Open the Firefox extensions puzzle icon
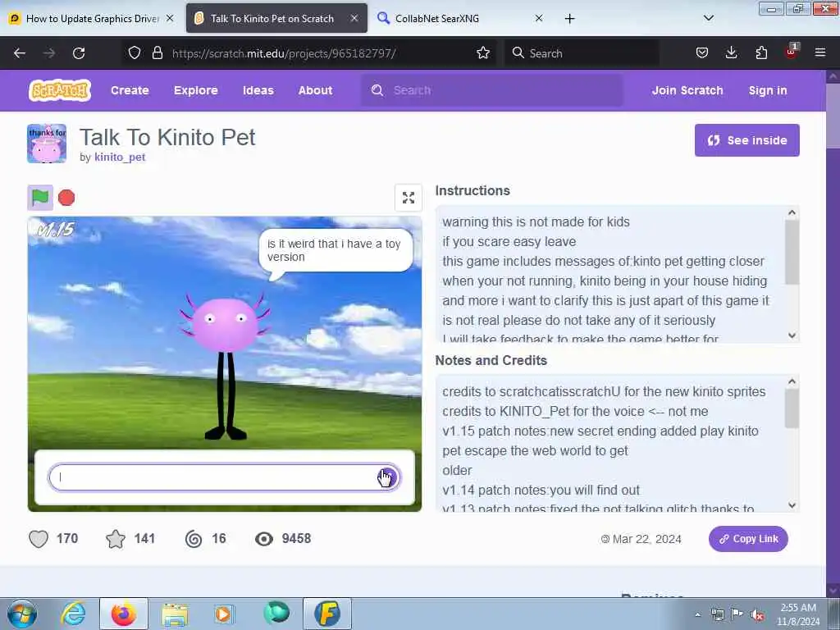This screenshot has height=630, width=840. coord(761,52)
